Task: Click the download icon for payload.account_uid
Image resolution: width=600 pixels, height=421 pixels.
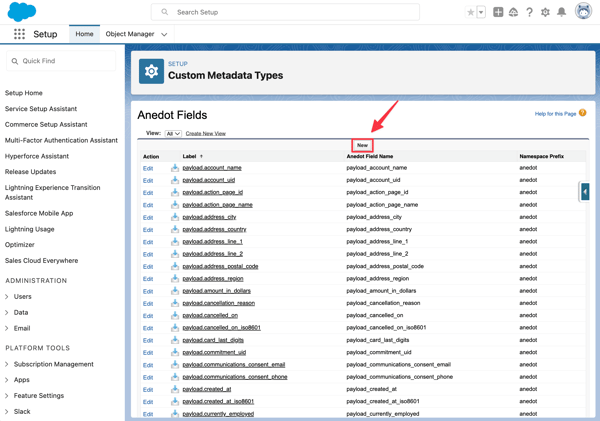Action: coord(174,180)
